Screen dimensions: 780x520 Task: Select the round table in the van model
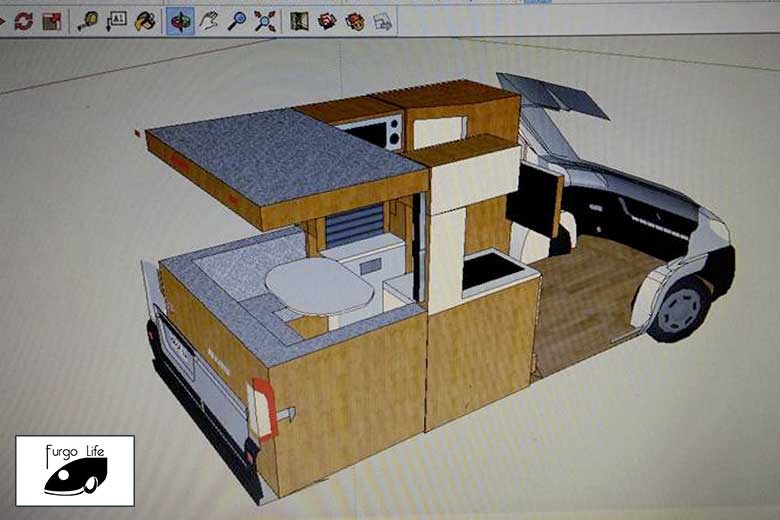click(319, 286)
